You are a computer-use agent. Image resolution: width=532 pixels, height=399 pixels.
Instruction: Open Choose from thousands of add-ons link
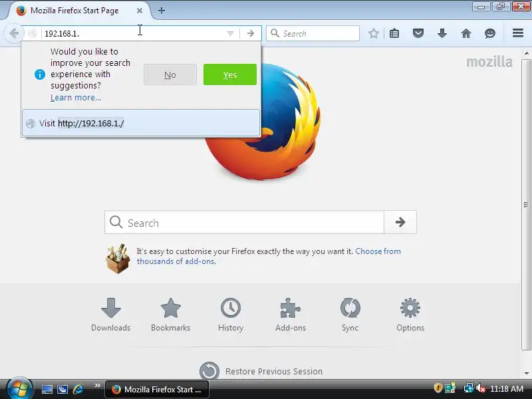pyautogui.click(x=269, y=256)
